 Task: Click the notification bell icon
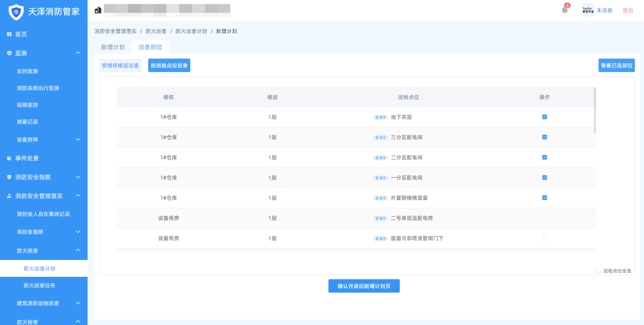[x=565, y=10]
